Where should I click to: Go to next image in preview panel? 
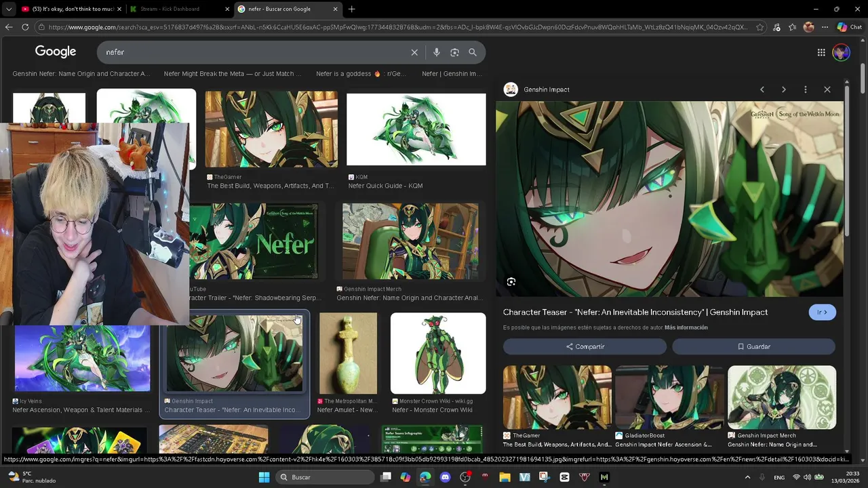784,89
